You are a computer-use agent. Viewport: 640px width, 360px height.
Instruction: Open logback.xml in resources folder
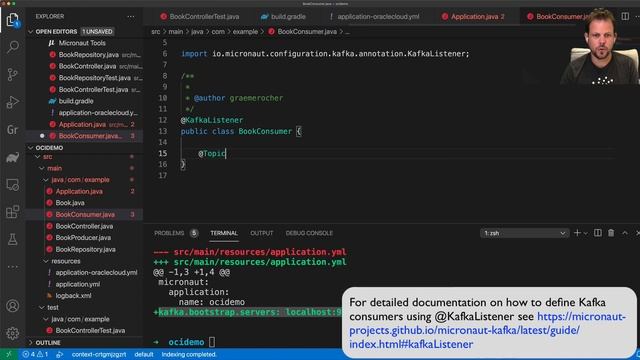(73, 296)
